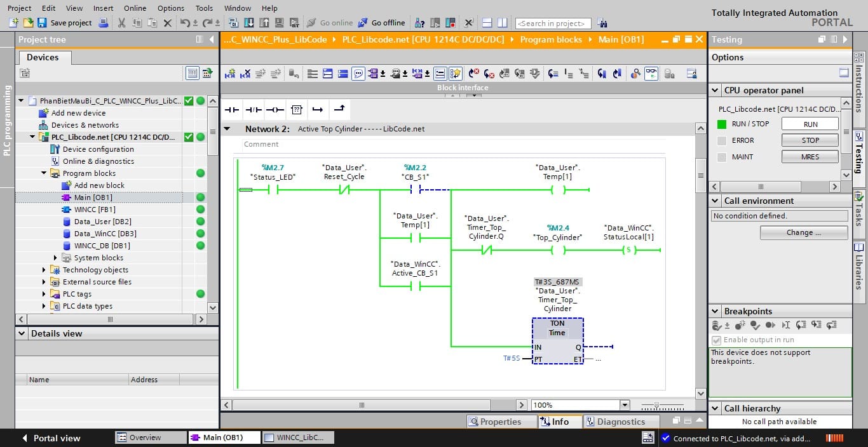This screenshot has width=868, height=447.
Task: Insert an empty box instruction
Action: point(297,110)
